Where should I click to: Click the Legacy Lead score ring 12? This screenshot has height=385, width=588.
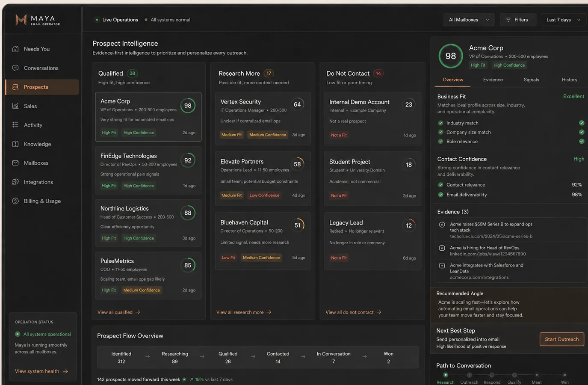tap(409, 225)
